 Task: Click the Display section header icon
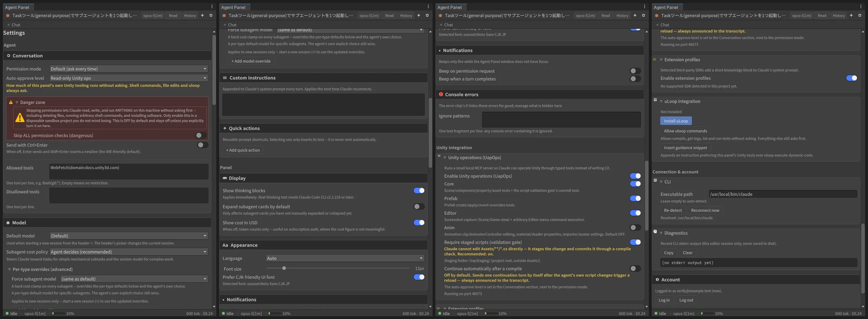pyautogui.click(x=225, y=178)
